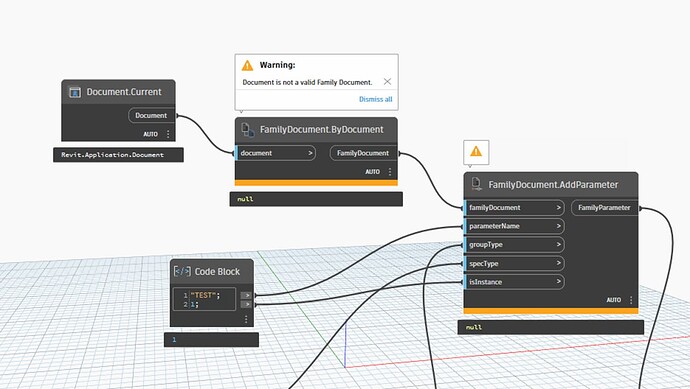This screenshot has width=690, height=389.
Task: Click the warning icon in Warning popup
Action: (247, 65)
